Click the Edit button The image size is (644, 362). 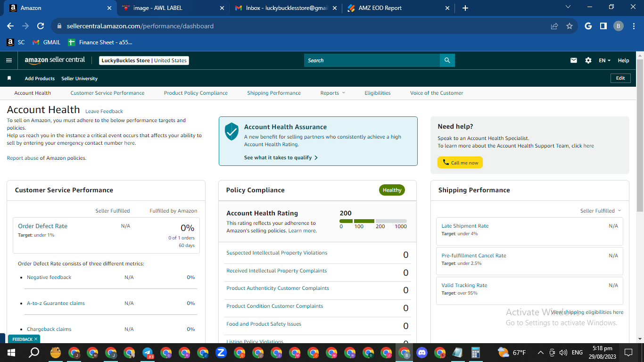click(620, 78)
